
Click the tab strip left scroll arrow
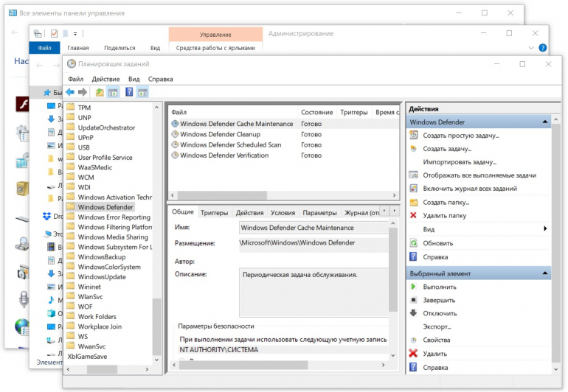(x=384, y=211)
